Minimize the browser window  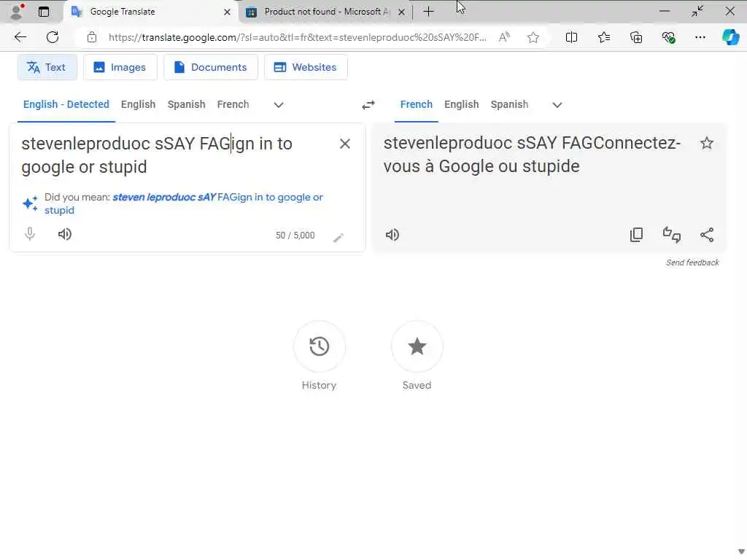pyautogui.click(x=665, y=12)
